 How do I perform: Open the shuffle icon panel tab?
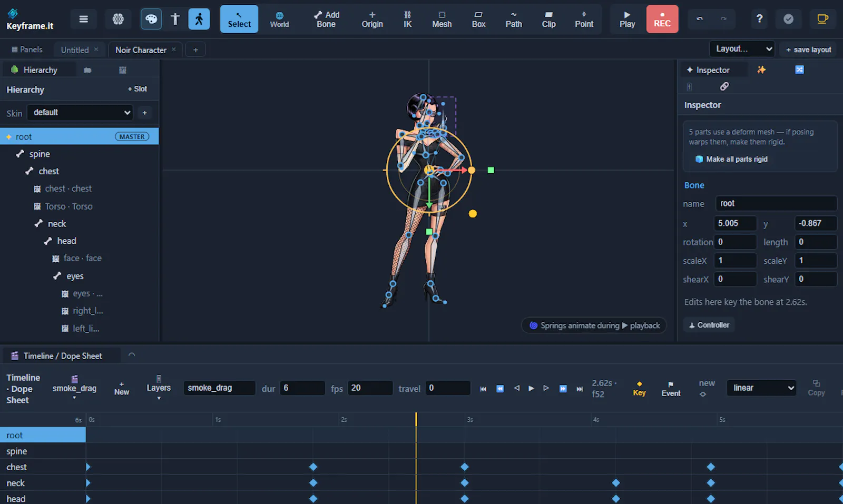click(799, 70)
